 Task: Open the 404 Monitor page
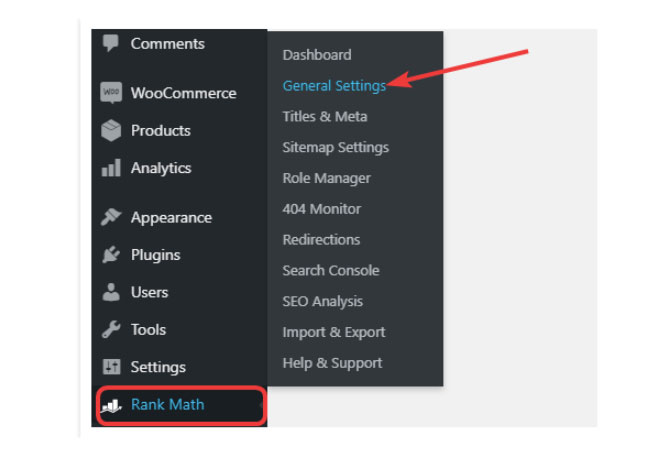(322, 209)
